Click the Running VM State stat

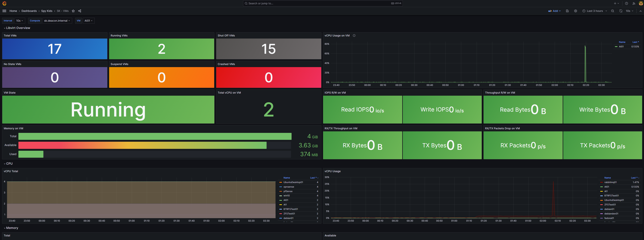[x=108, y=110]
